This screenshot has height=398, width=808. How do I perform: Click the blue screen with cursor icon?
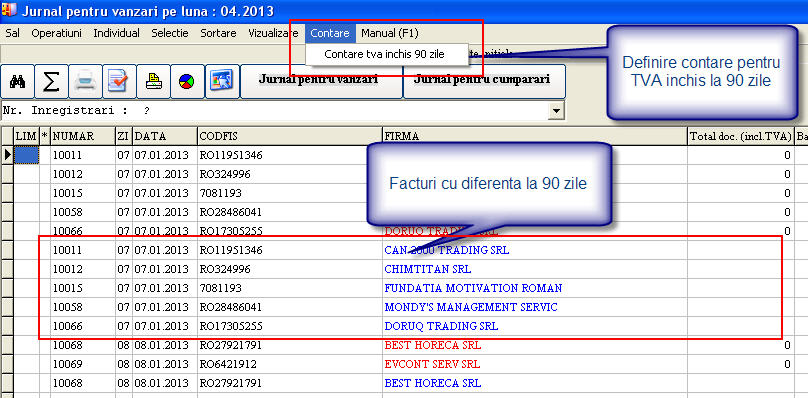tap(222, 81)
